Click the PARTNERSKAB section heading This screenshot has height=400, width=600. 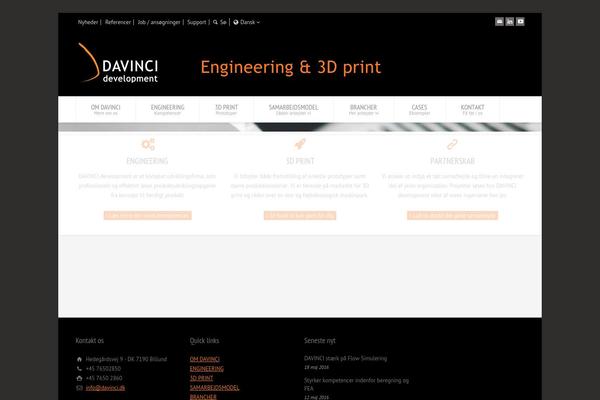pos(452,161)
